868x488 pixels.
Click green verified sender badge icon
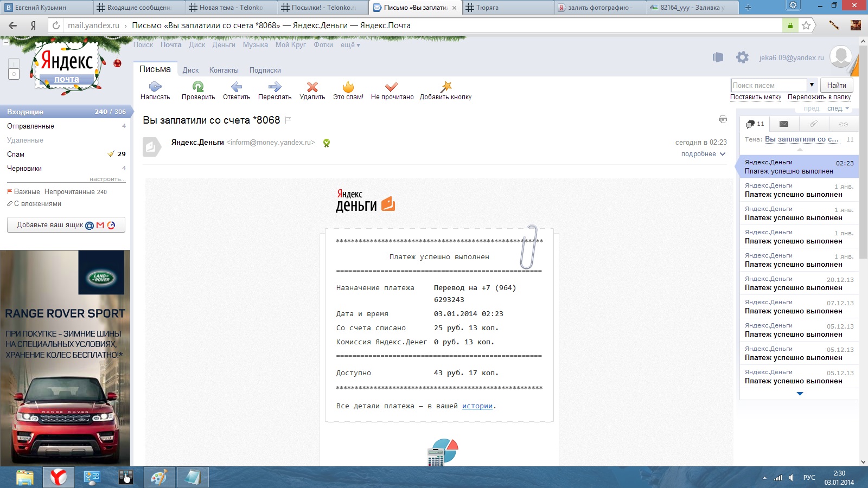coord(327,143)
